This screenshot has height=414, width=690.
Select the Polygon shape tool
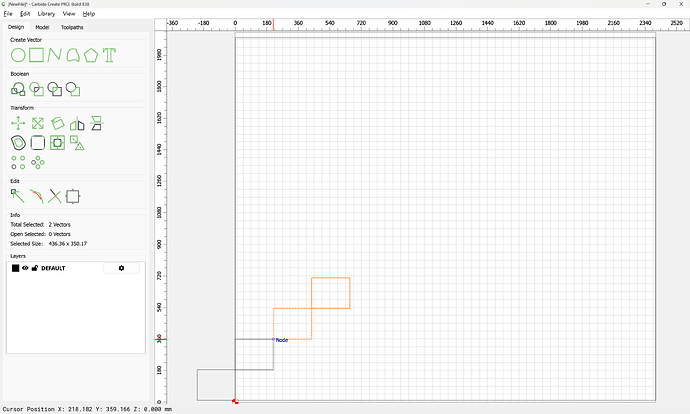91,54
